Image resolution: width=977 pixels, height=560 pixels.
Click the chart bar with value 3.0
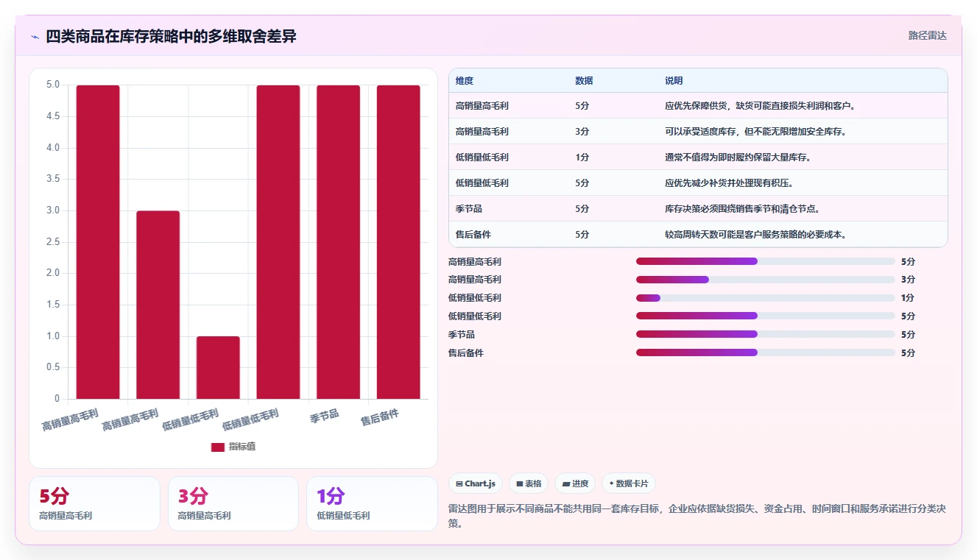tap(158, 305)
